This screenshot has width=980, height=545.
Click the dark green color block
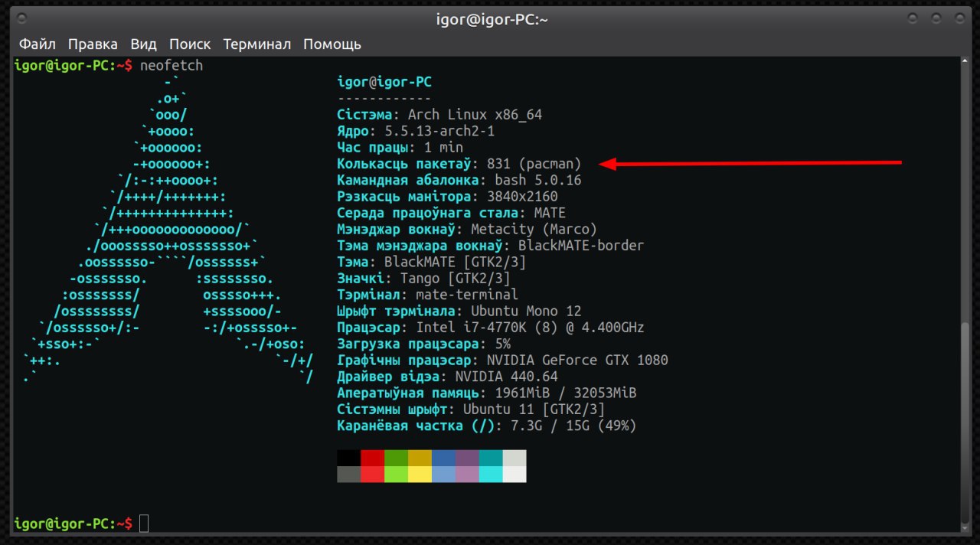396,458
